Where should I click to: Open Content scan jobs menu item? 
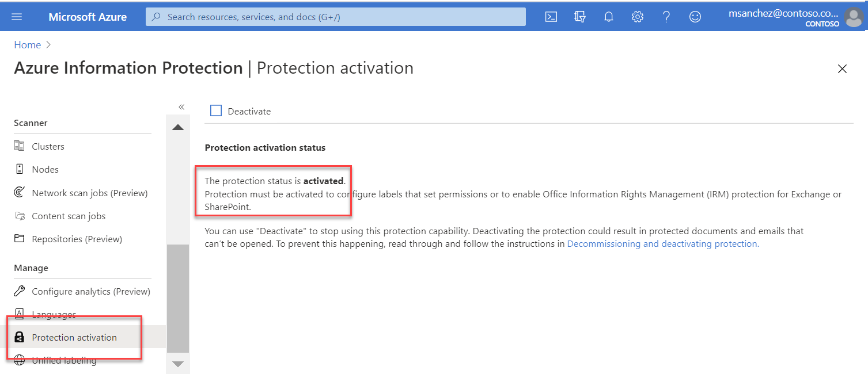[x=69, y=216]
